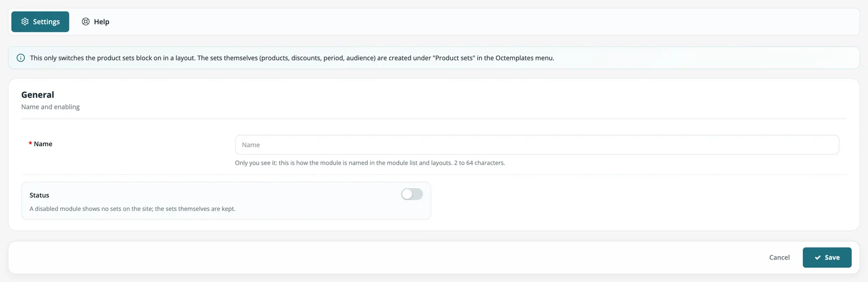Open the Settings tab
868x282 pixels.
coord(40,22)
